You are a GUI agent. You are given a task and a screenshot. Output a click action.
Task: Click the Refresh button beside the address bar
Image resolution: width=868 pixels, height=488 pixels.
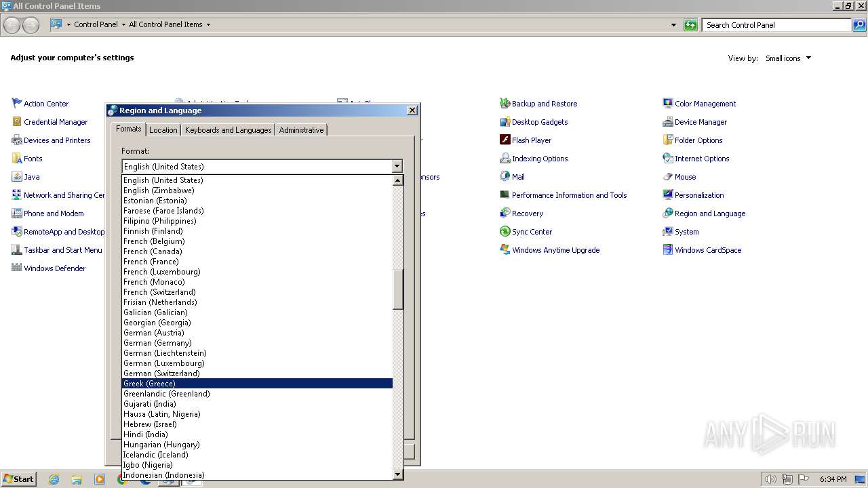(x=690, y=25)
